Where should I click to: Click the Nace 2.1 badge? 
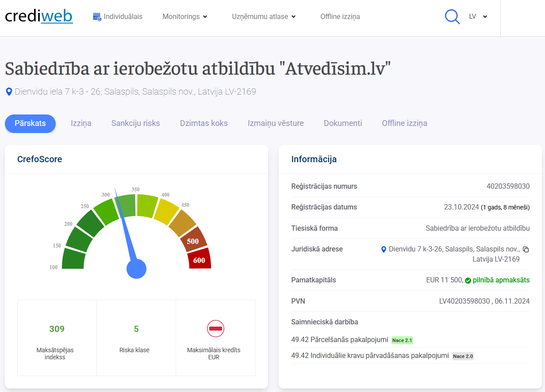pyautogui.click(x=402, y=340)
